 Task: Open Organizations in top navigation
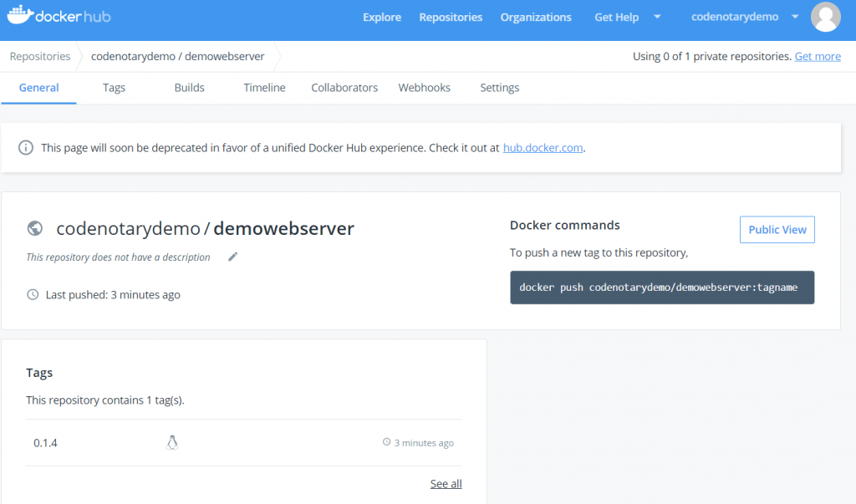(x=536, y=17)
